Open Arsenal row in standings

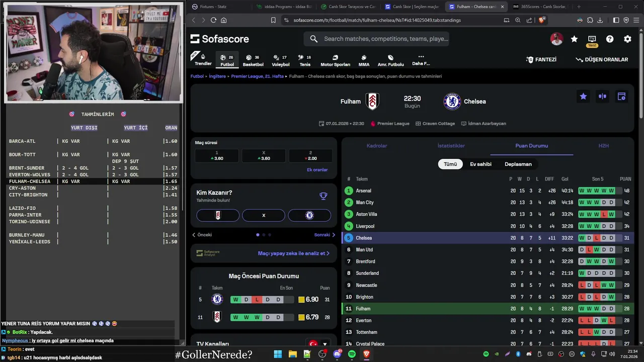click(x=488, y=191)
